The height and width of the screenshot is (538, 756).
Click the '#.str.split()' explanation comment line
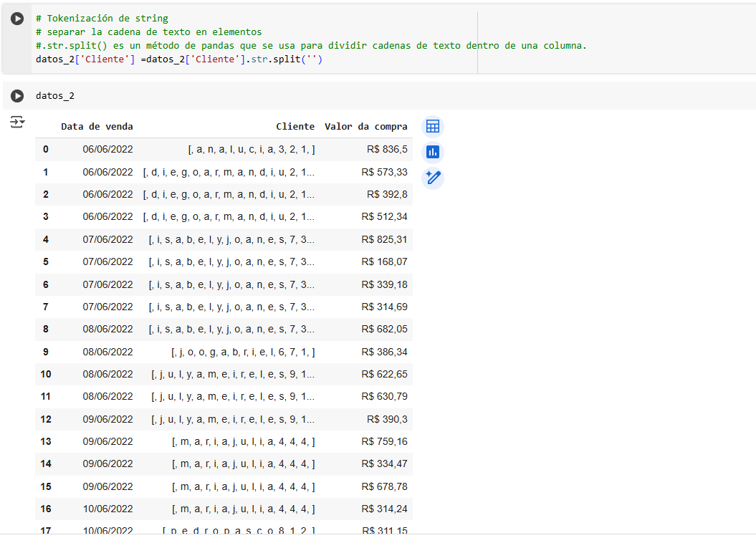pos(311,45)
